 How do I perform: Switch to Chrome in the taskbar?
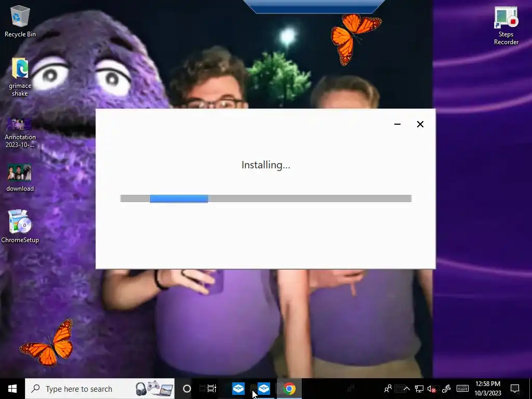(289, 389)
